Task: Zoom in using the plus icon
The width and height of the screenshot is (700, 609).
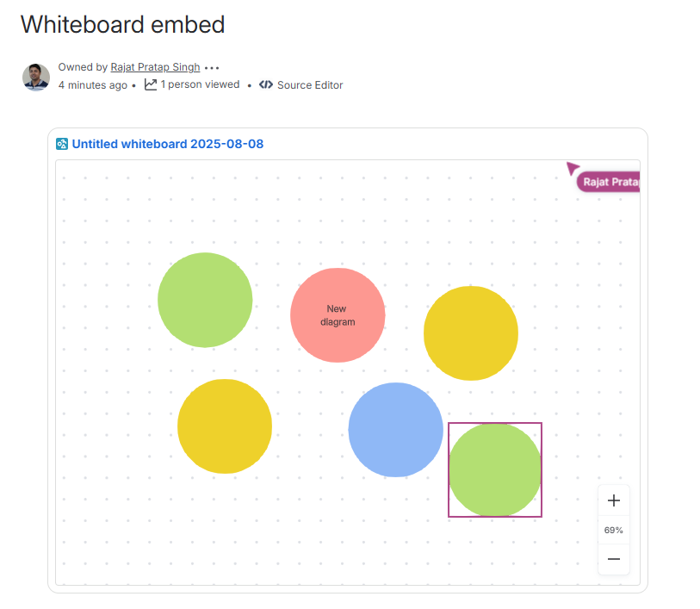Action: pyautogui.click(x=613, y=500)
